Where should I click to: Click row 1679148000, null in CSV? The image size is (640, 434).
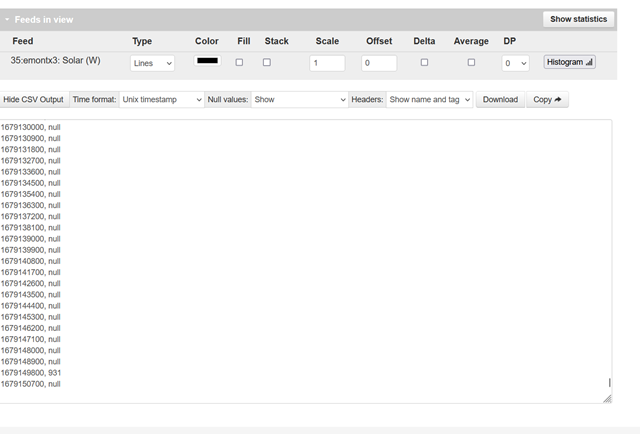point(31,351)
